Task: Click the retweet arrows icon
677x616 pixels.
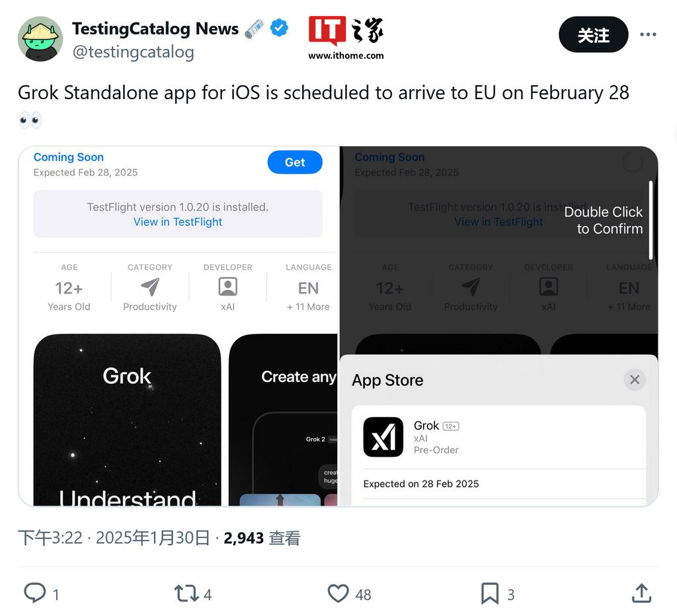Action: pyautogui.click(x=186, y=593)
